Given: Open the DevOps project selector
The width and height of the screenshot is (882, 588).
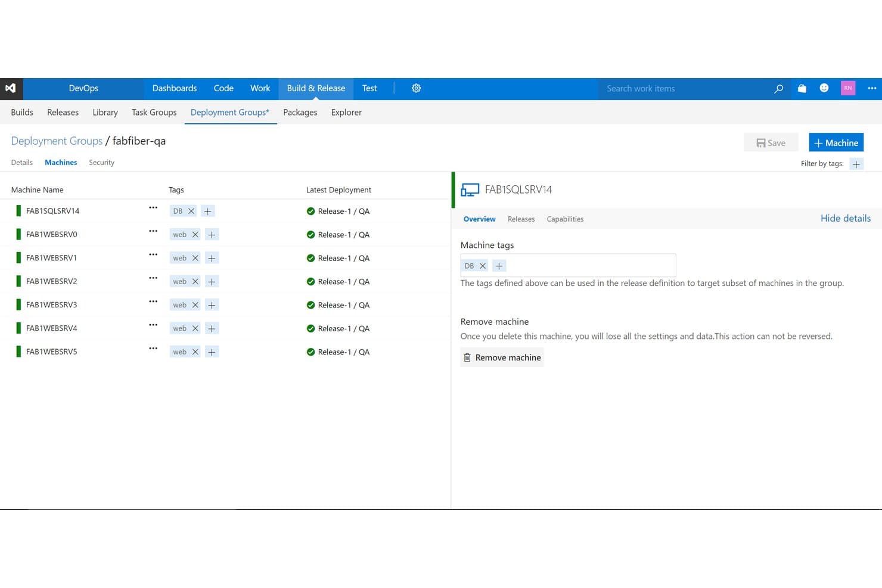Looking at the screenshot, I should click(83, 88).
